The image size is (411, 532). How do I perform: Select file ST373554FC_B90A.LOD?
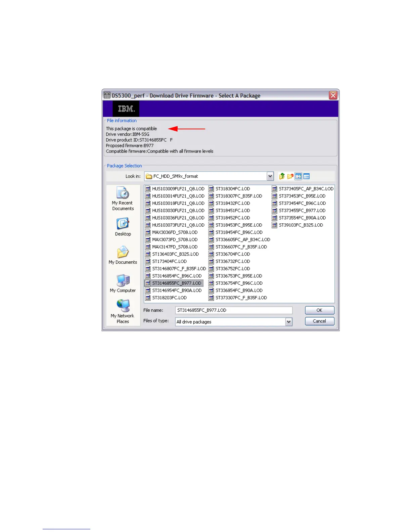tap(299, 218)
